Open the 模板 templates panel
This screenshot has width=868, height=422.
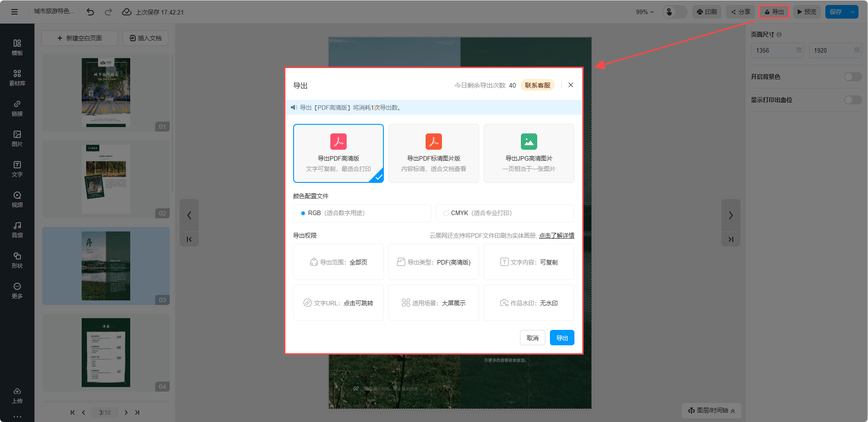coord(17,47)
